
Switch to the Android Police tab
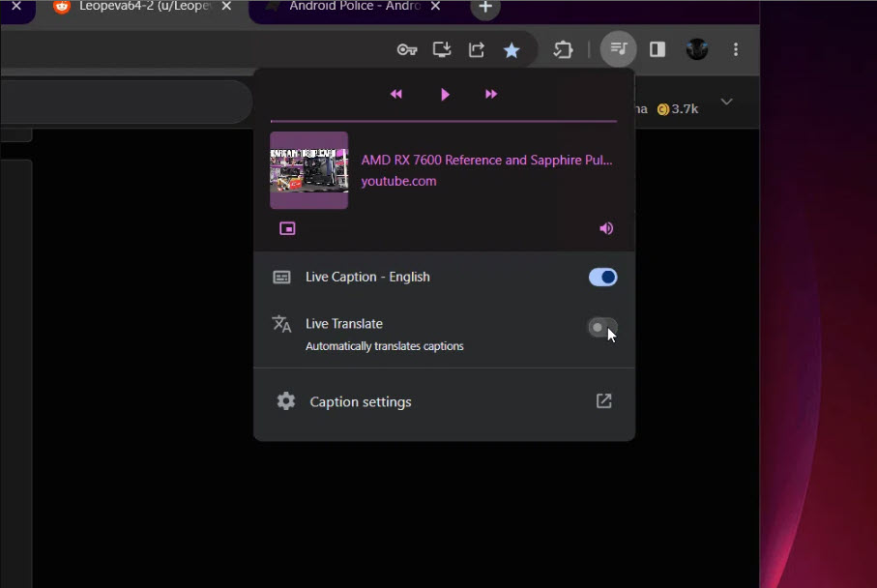355,7
